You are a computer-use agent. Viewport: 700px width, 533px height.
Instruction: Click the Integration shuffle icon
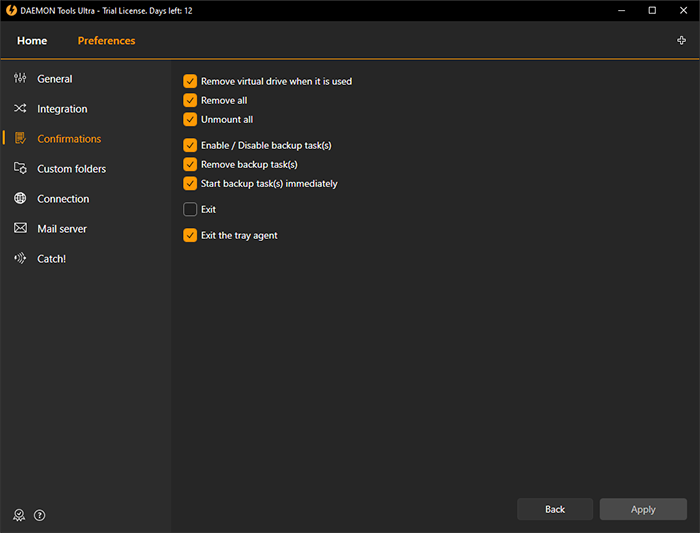coord(20,108)
